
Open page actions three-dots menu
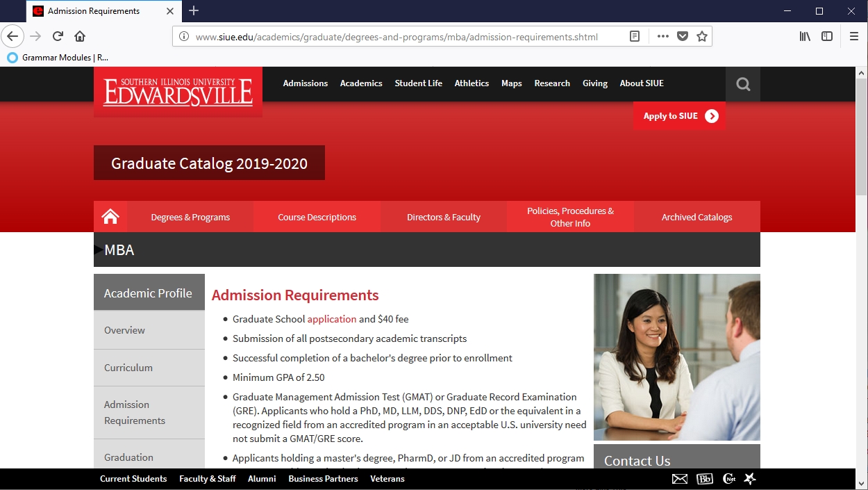[662, 36]
